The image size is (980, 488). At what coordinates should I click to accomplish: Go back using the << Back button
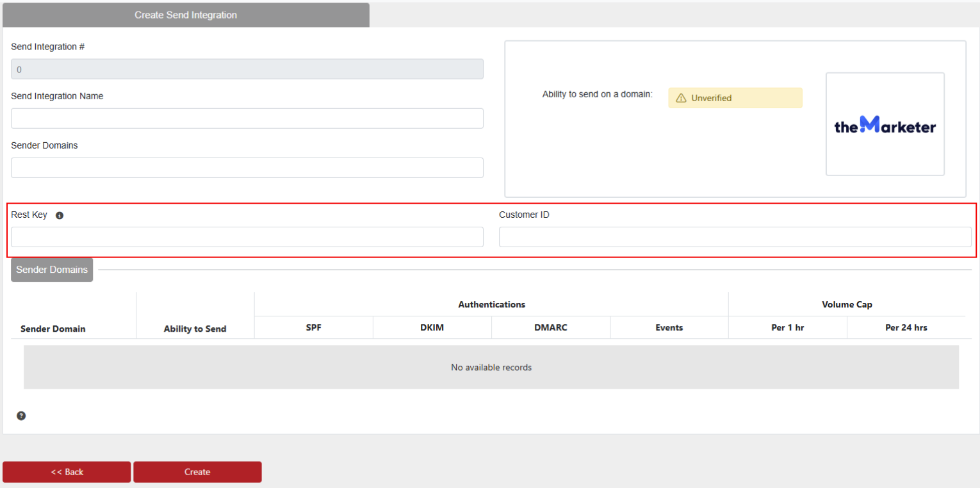(67, 472)
